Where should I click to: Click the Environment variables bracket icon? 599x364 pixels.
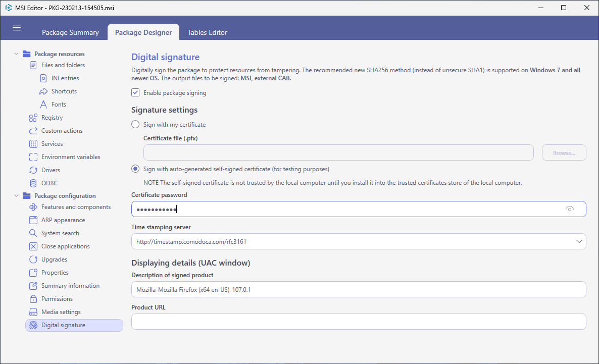click(x=33, y=157)
